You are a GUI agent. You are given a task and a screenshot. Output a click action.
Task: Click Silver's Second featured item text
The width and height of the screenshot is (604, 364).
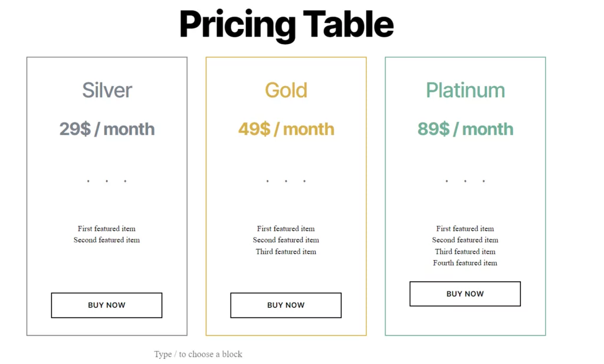click(x=107, y=240)
